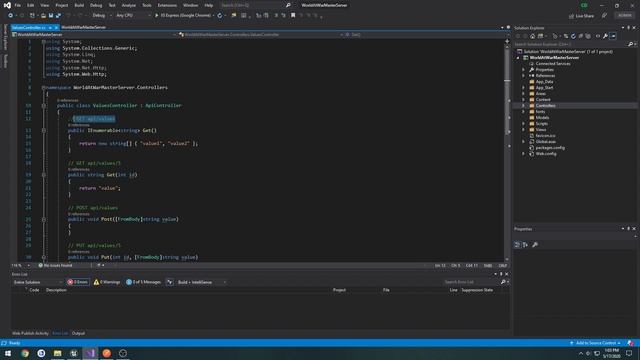Sort Error List by Description column
The height and width of the screenshot is (360, 640).
56,290
